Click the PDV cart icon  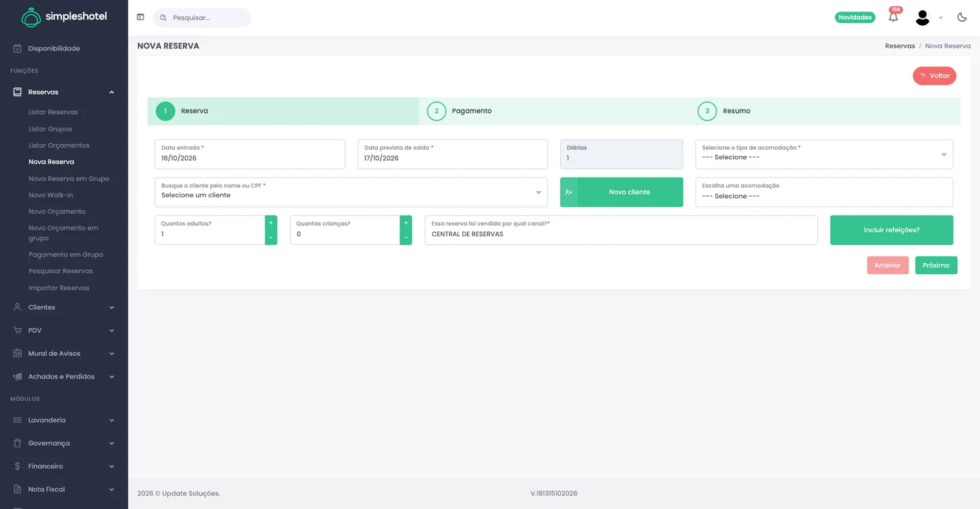(x=18, y=330)
